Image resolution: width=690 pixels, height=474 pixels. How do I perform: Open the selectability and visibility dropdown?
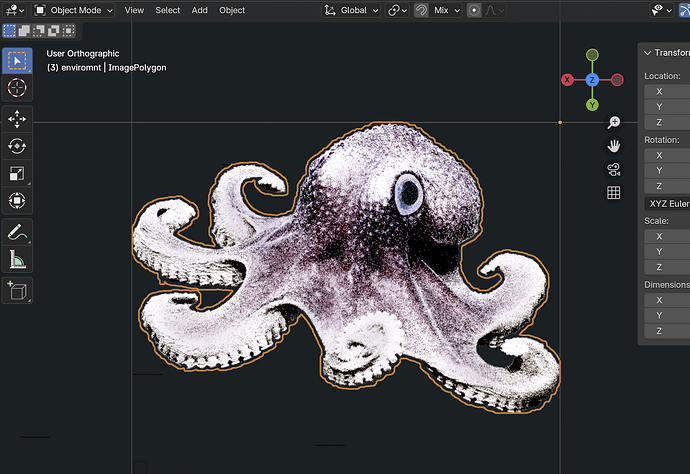point(662,10)
